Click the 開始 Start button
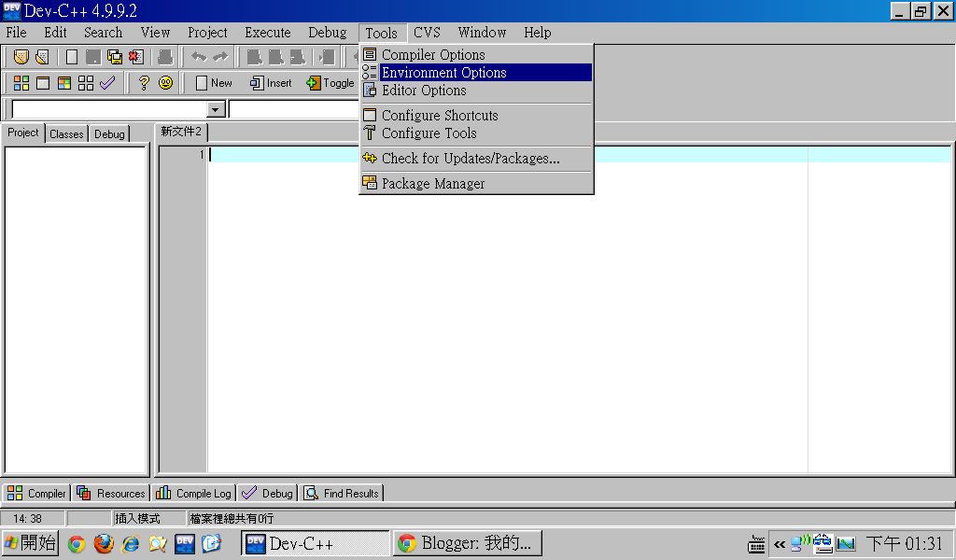 pyautogui.click(x=31, y=543)
